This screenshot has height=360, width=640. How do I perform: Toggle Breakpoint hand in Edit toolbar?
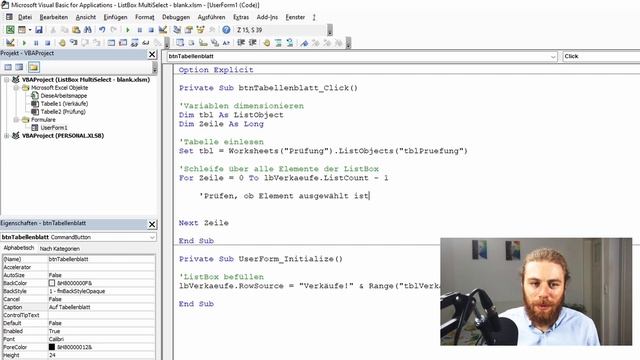(267, 43)
